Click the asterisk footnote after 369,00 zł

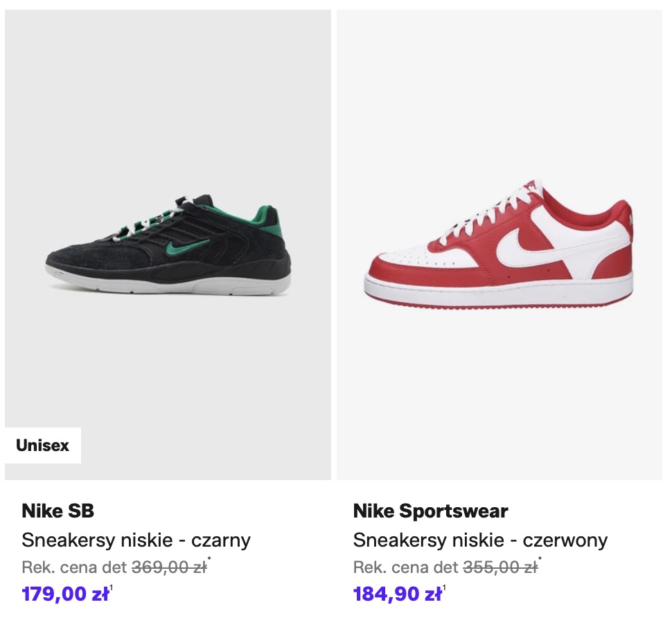tap(210, 560)
